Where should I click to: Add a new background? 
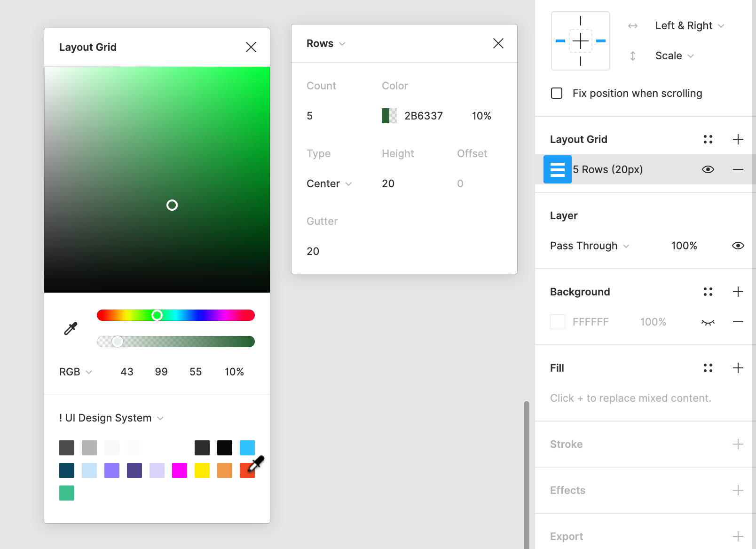click(738, 292)
